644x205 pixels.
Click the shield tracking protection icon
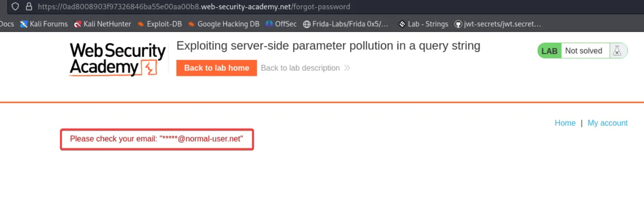pyautogui.click(x=15, y=7)
